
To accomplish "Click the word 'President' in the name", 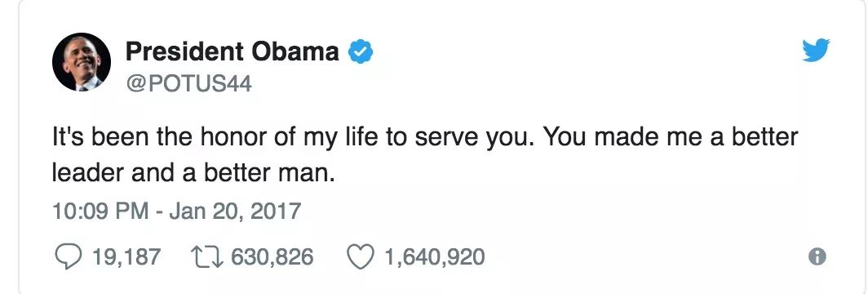I will click(x=184, y=51).
